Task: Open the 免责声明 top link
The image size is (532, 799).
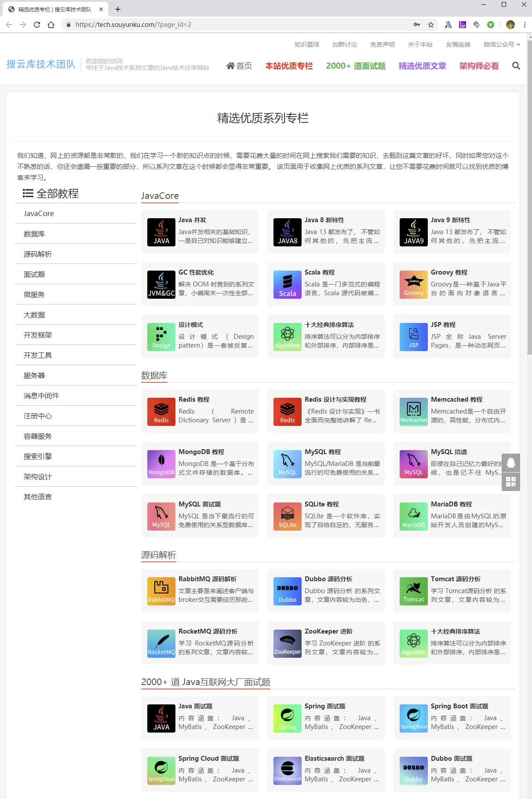Action: (383, 44)
